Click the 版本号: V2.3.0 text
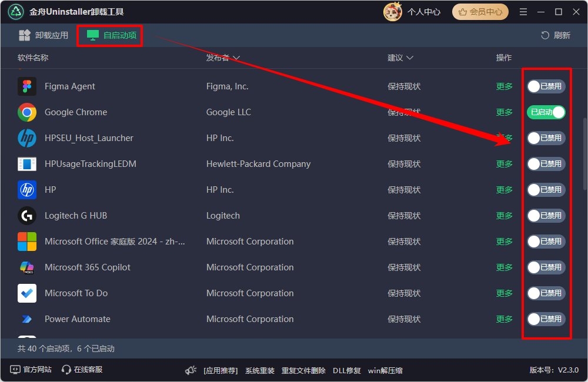The width and height of the screenshot is (588, 382). click(x=554, y=370)
